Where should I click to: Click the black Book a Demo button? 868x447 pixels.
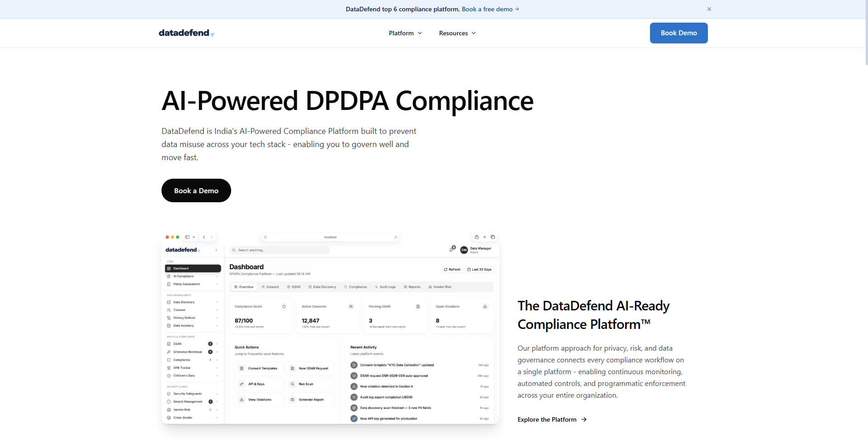click(x=196, y=190)
